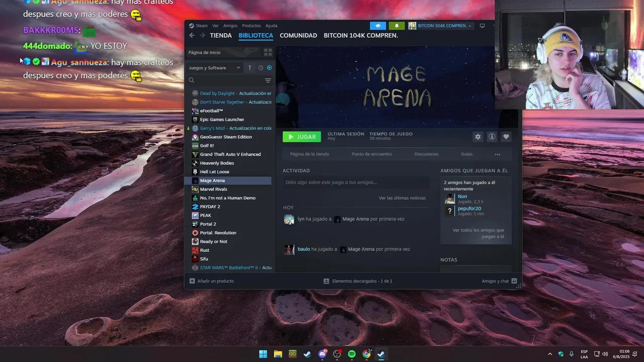Select Golf It! in library

click(x=231, y=146)
